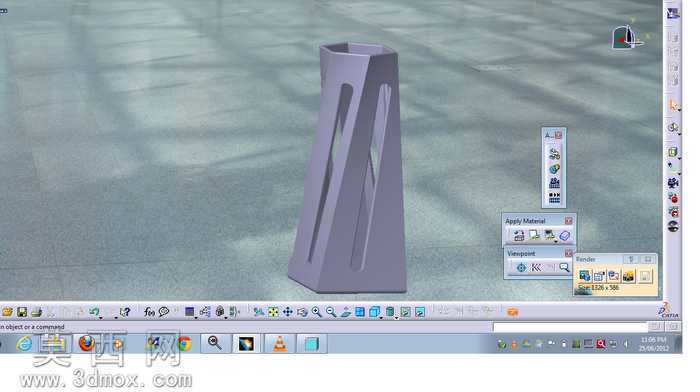Save the document using the Save icon
Viewport: 700px width, 392px height.
(x=22, y=312)
